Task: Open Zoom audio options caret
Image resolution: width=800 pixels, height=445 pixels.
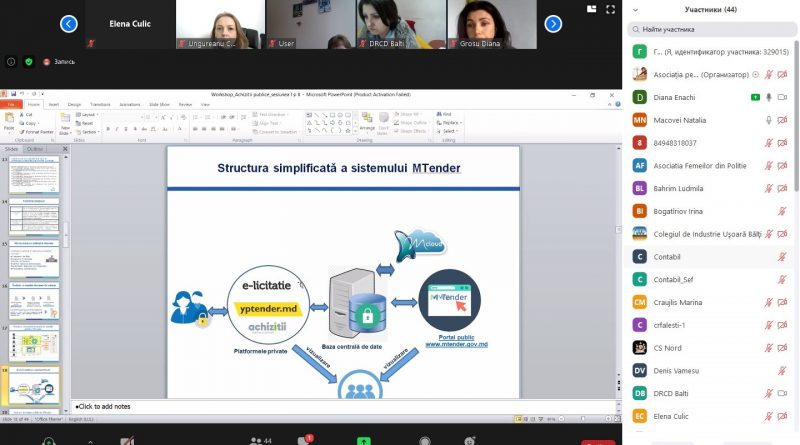Action: pyautogui.click(x=90, y=442)
